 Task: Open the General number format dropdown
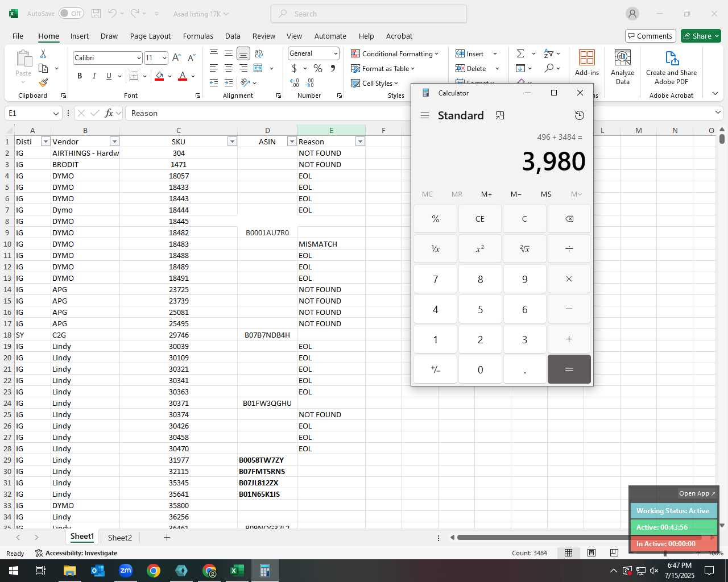coord(336,53)
